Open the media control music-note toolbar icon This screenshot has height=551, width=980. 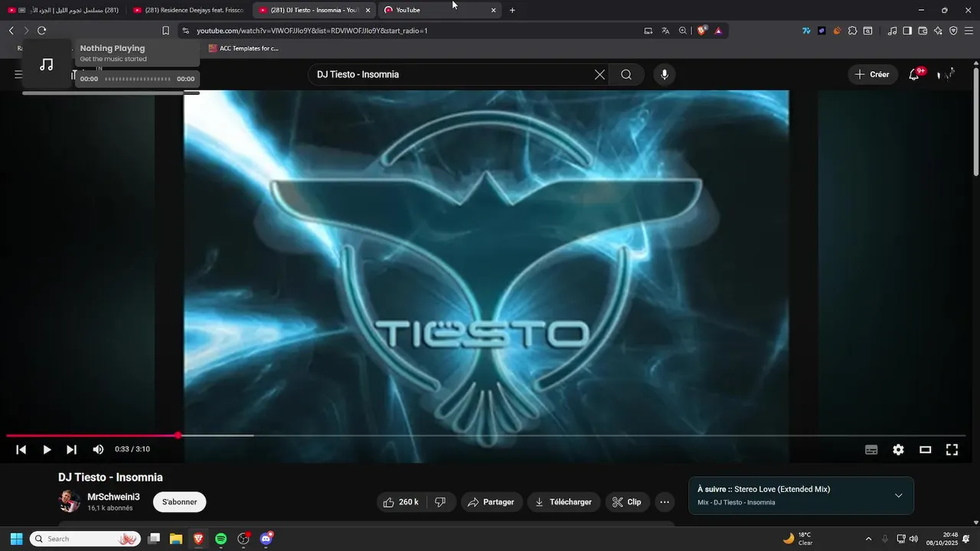[x=892, y=31]
